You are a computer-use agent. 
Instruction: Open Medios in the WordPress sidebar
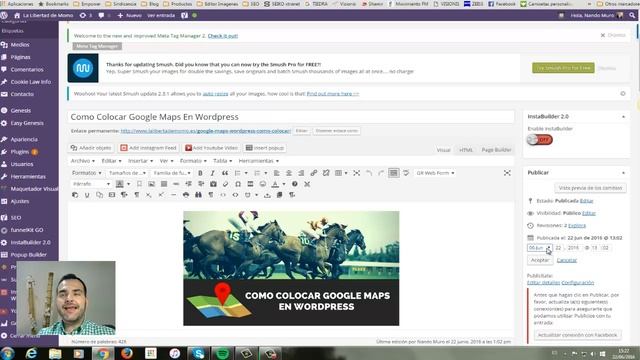click(x=20, y=45)
